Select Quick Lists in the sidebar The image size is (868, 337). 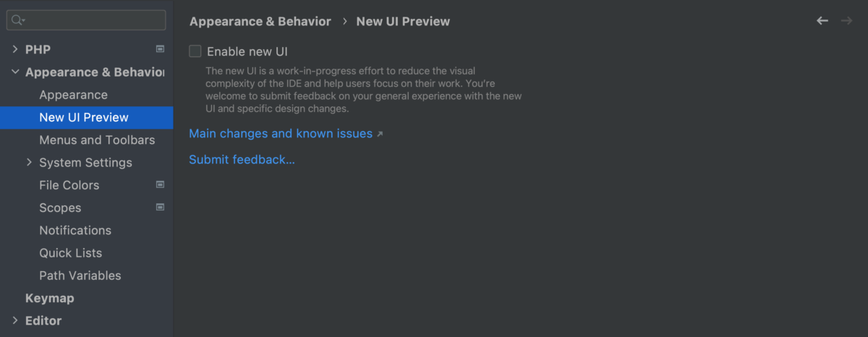pyautogui.click(x=71, y=253)
